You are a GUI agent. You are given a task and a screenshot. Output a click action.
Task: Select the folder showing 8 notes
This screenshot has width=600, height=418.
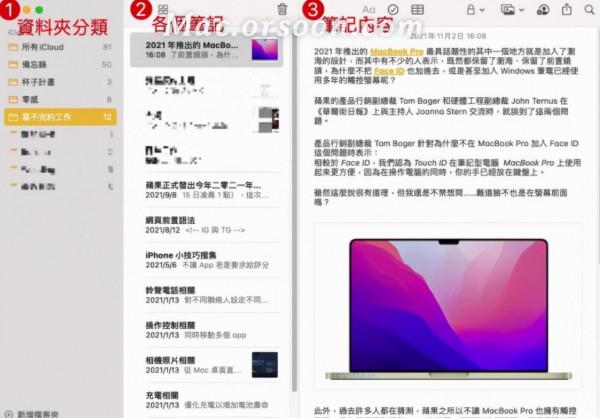click(60, 100)
